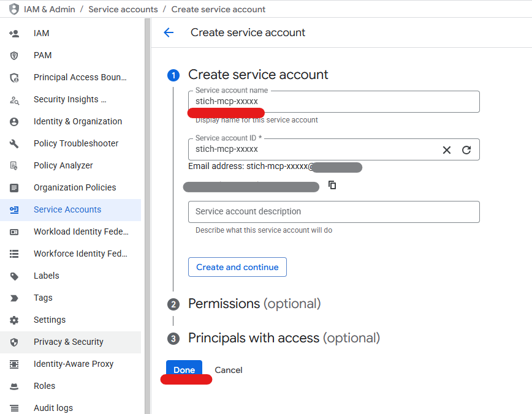Image resolution: width=532 pixels, height=414 pixels.
Task: Click the Settings gear icon
Action: pos(14,320)
